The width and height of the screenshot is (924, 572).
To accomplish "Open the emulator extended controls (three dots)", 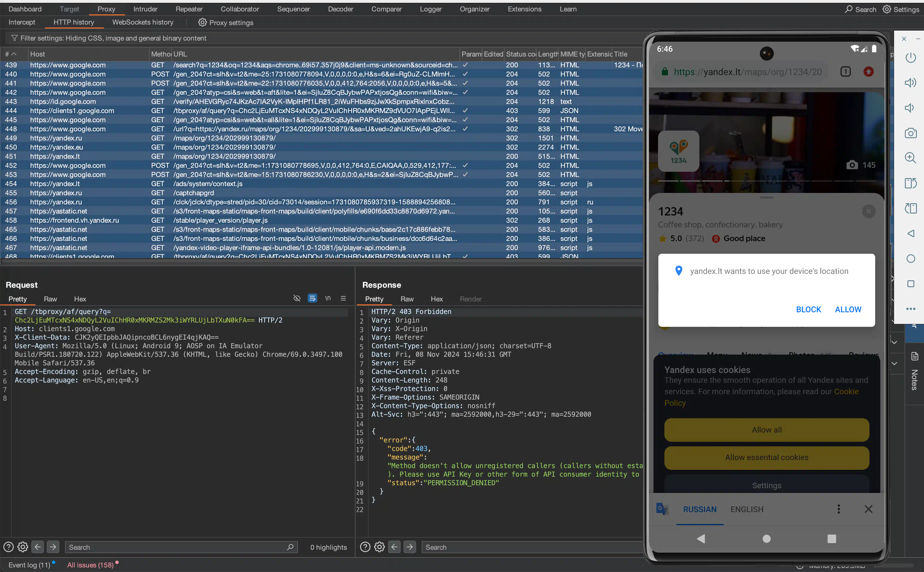I will pos(910,309).
